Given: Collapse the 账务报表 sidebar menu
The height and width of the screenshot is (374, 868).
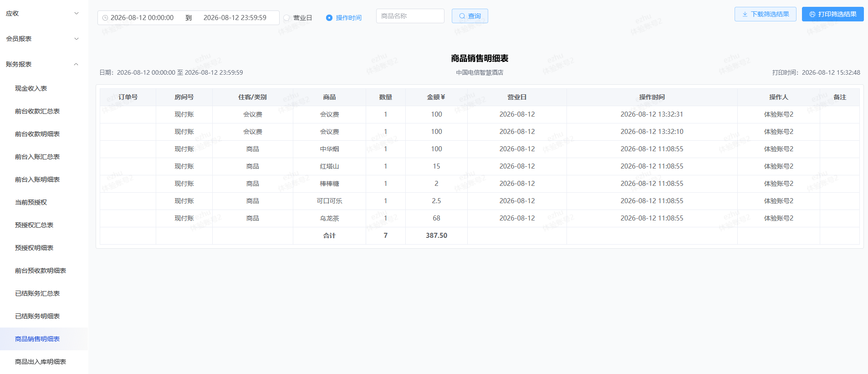Looking at the screenshot, I should (x=44, y=64).
